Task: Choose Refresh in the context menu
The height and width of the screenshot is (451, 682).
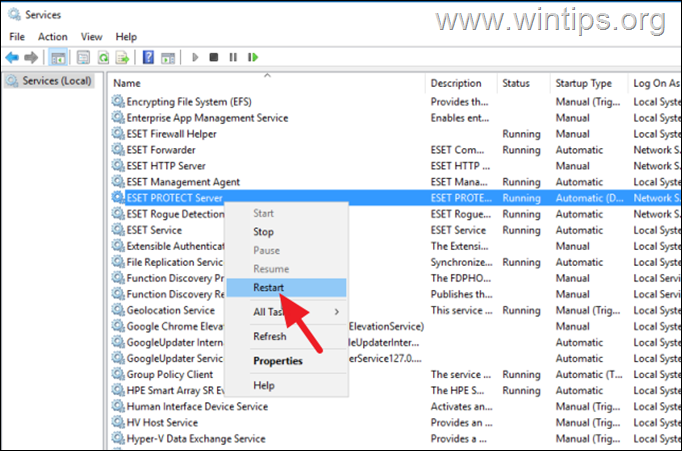Action: [x=286, y=336]
